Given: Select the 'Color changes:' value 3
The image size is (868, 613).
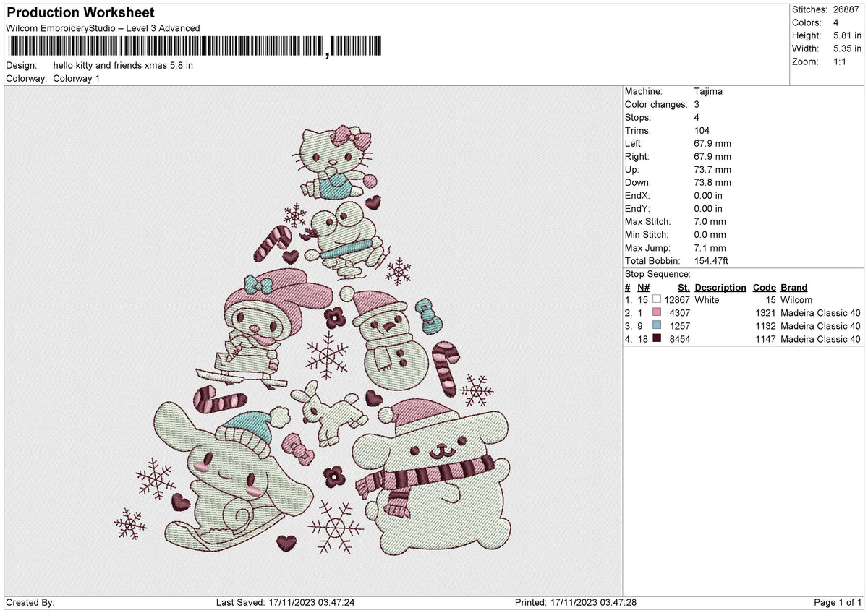Looking at the screenshot, I should [x=697, y=104].
